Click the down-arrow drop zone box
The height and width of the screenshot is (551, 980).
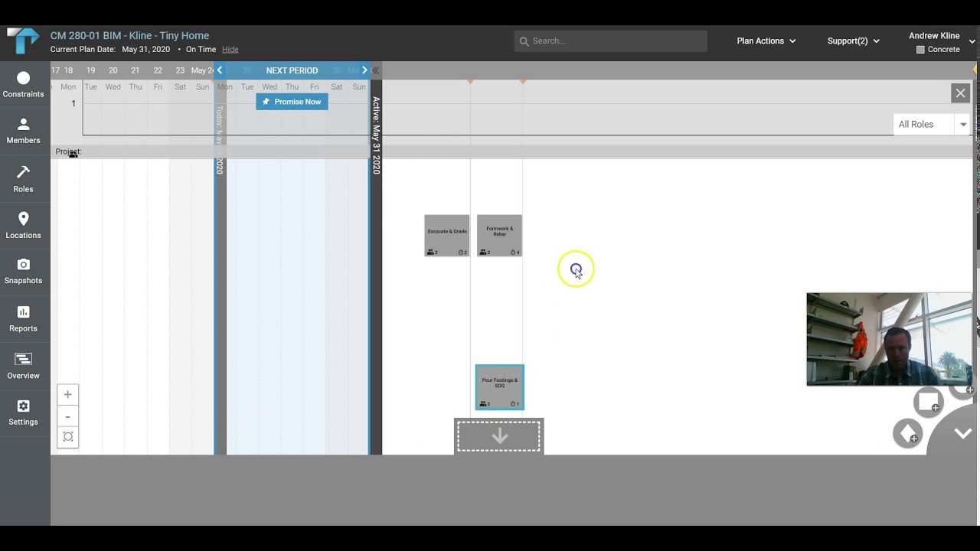(499, 436)
